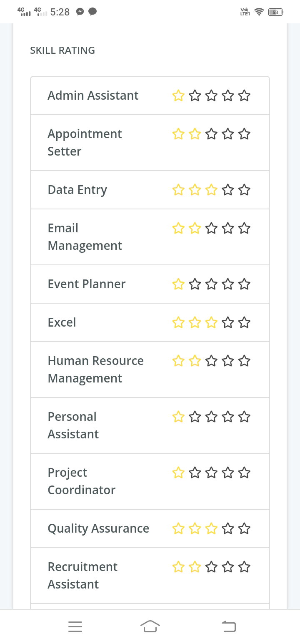Tap the third yellow star for Quality Assurance
The width and height of the screenshot is (300, 644).
pyautogui.click(x=212, y=528)
